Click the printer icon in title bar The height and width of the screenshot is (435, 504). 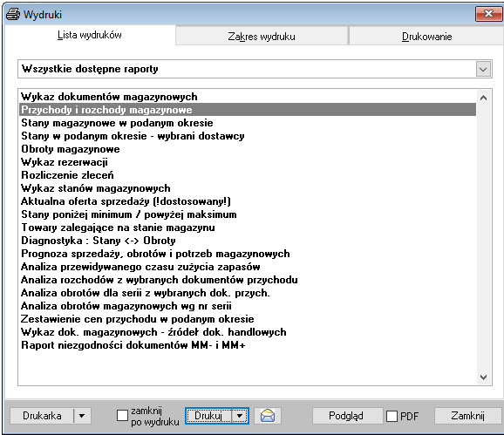(x=13, y=14)
